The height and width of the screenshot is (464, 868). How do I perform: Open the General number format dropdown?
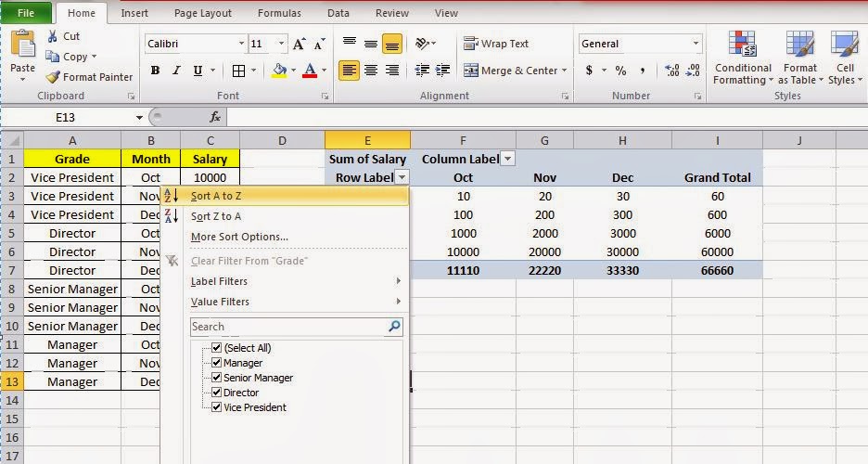pyautogui.click(x=696, y=44)
